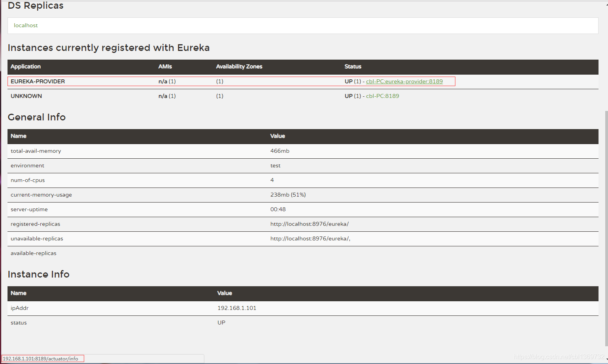Click the total-avail-memory value 466mb
Image resolution: width=608 pixels, height=364 pixels.
[279, 151]
